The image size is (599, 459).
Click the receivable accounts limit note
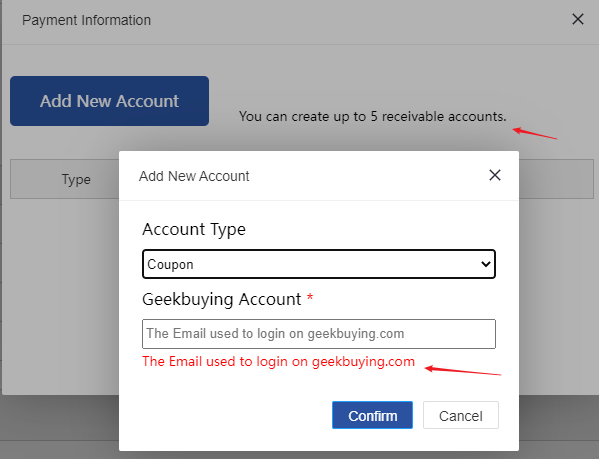pos(372,116)
